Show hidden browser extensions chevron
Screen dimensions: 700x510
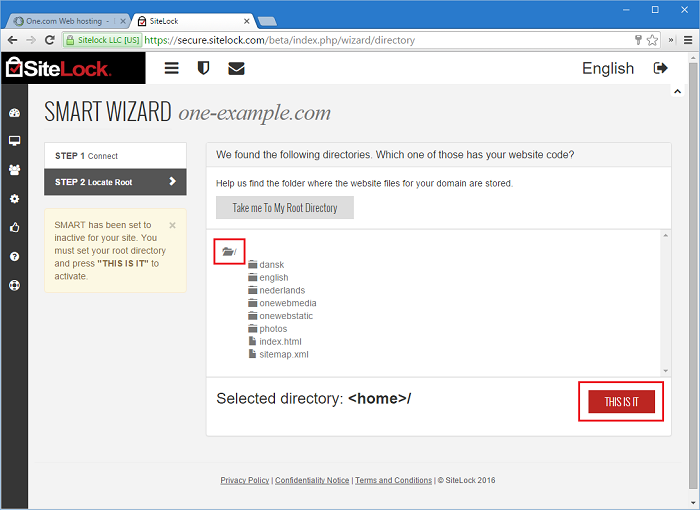[671, 40]
